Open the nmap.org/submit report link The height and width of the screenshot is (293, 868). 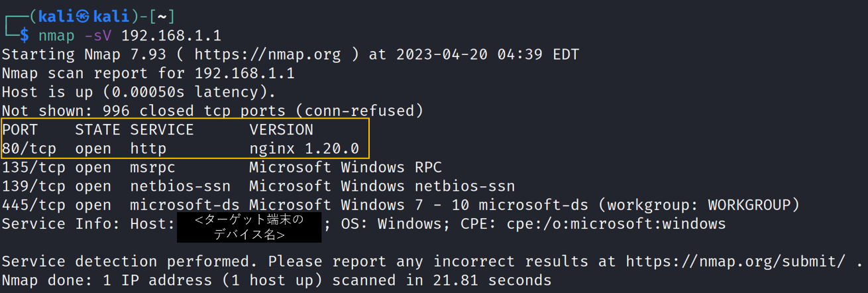pos(735,262)
